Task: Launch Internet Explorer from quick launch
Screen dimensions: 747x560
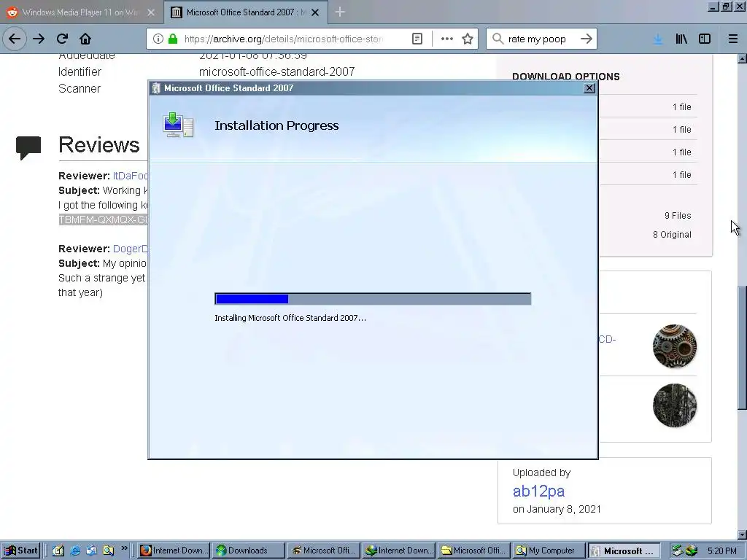Action: 75,551
